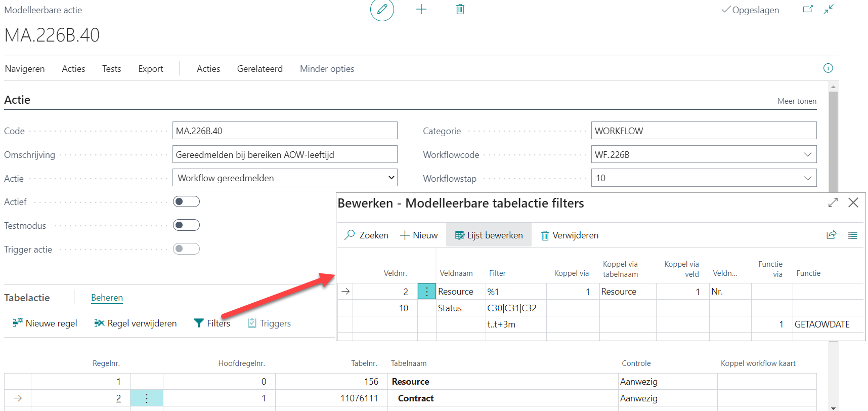Click the plus icon to create new
The image size is (868, 411).
tap(421, 10)
